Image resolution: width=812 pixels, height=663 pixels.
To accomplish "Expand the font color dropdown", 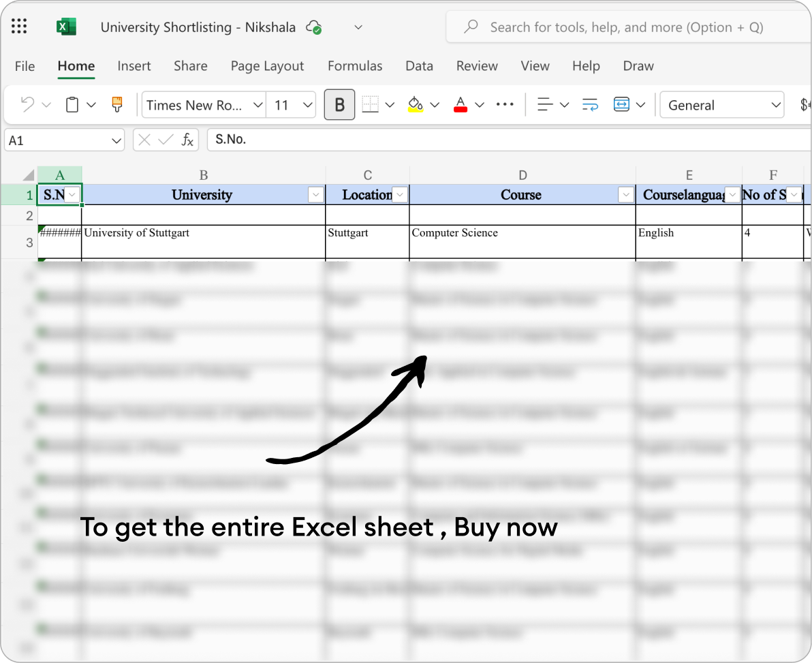I will 480,105.
